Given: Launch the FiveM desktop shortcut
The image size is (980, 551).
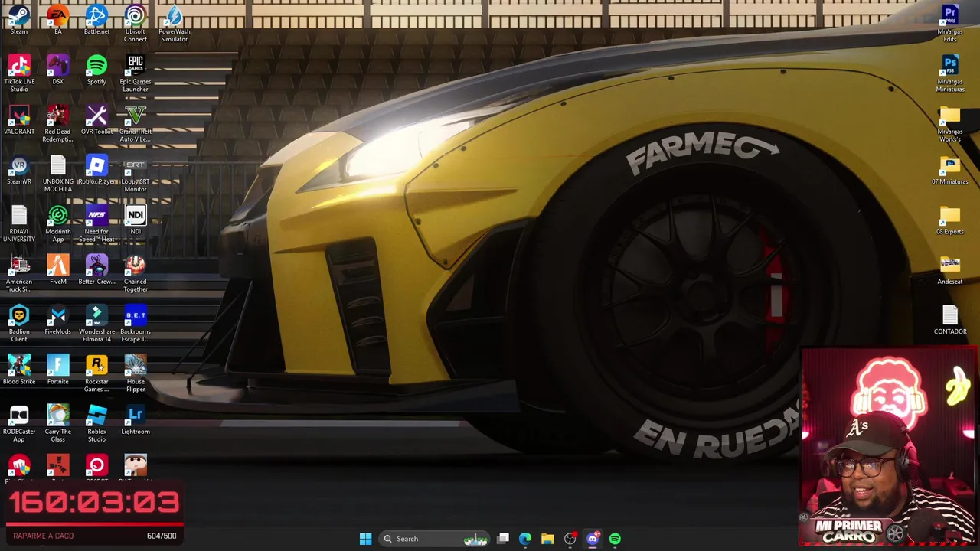Looking at the screenshot, I should point(58,270).
